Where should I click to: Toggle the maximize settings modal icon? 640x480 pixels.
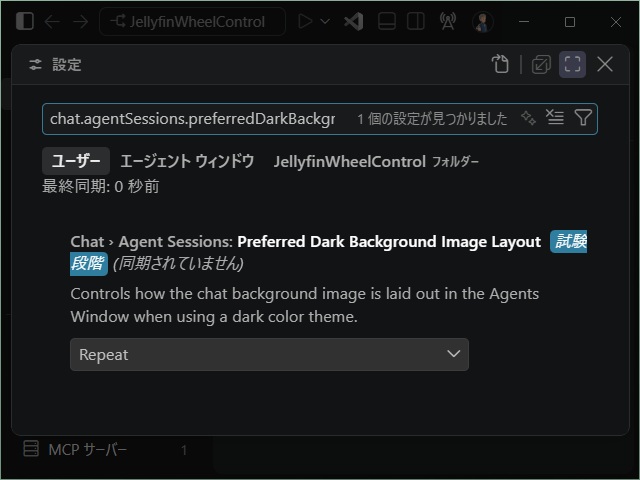572,64
